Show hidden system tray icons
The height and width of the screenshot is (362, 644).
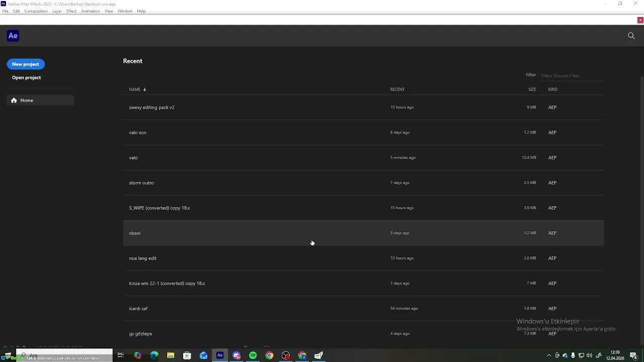coord(549,355)
